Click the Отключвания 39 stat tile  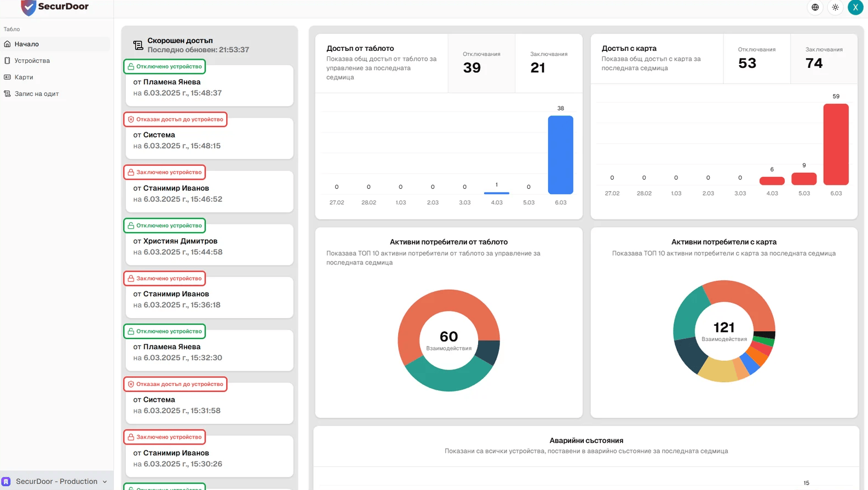tap(481, 64)
